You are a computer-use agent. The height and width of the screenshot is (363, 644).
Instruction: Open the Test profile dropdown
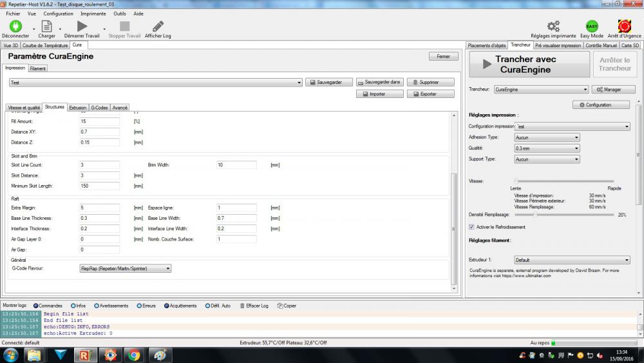pos(156,83)
